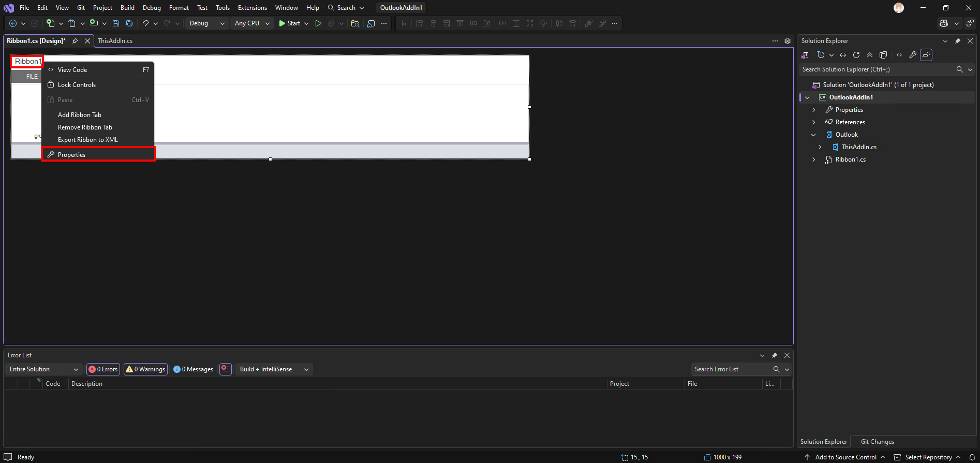This screenshot has height=463, width=980.
Task: Collapse All in Solution Explorer toolbar
Action: [x=870, y=55]
